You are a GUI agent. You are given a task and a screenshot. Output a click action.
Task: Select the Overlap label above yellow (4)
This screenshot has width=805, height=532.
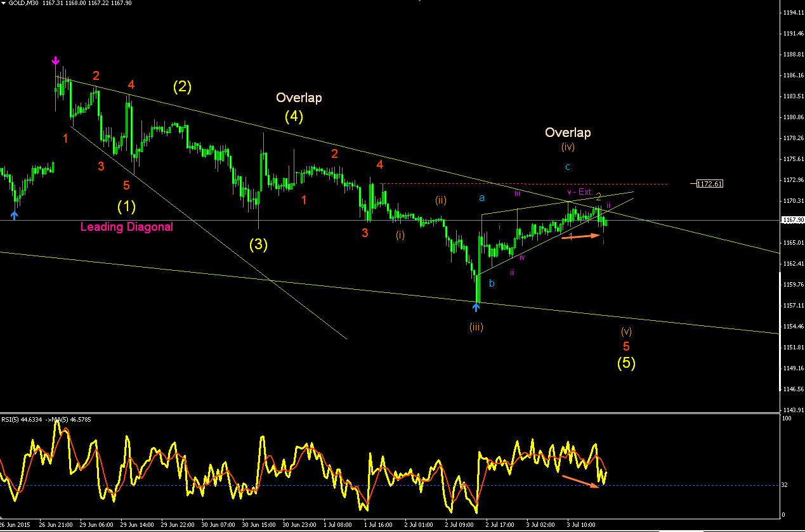point(299,98)
